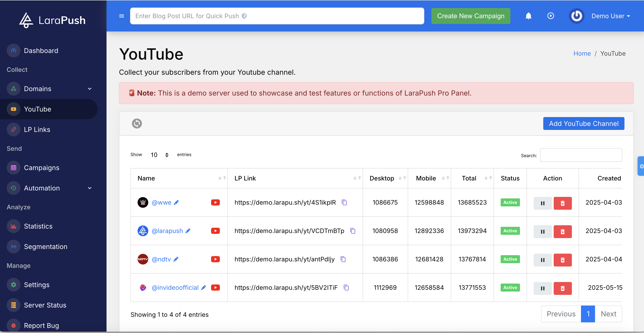The image size is (644, 333).
Task: Pause the @ndtv channel
Action: coord(543,260)
